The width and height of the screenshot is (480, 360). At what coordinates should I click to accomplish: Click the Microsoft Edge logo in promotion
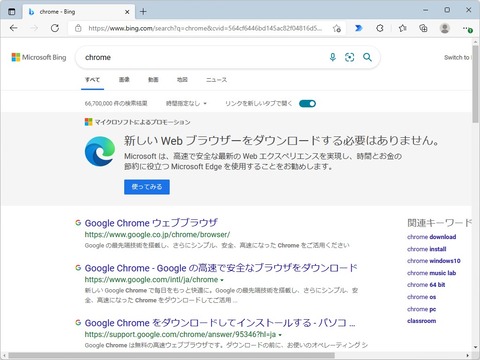click(100, 151)
